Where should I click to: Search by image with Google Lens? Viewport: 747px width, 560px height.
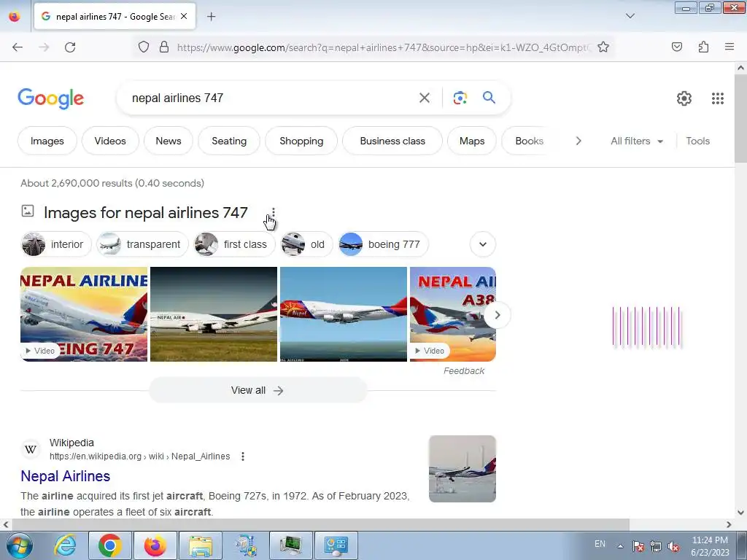[x=460, y=98]
